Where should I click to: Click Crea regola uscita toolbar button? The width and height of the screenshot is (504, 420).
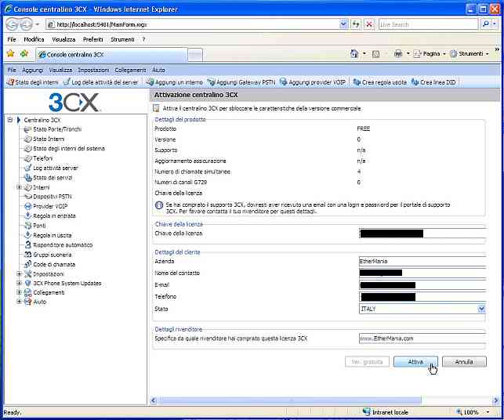pyautogui.click(x=380, y=82)
